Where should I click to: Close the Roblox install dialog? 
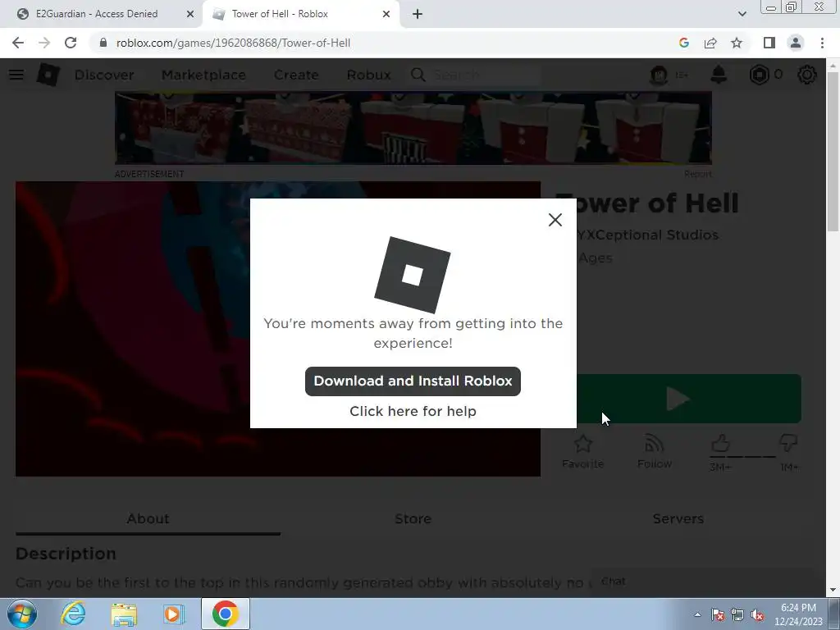tap(555, 220)
